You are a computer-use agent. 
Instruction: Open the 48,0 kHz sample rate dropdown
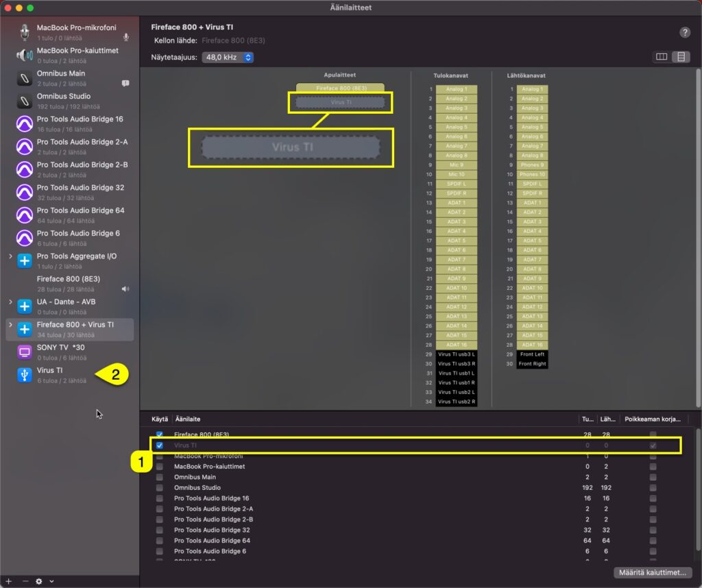228,58
